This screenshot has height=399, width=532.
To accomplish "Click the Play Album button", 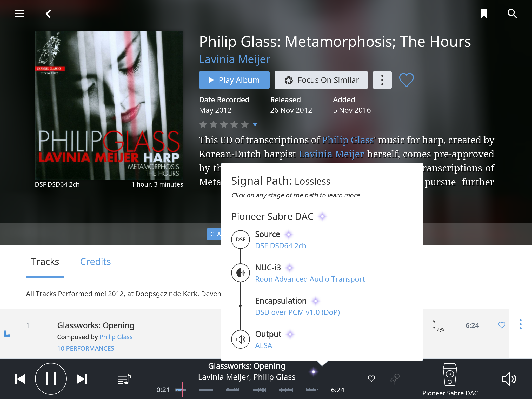I will point(234,80).
